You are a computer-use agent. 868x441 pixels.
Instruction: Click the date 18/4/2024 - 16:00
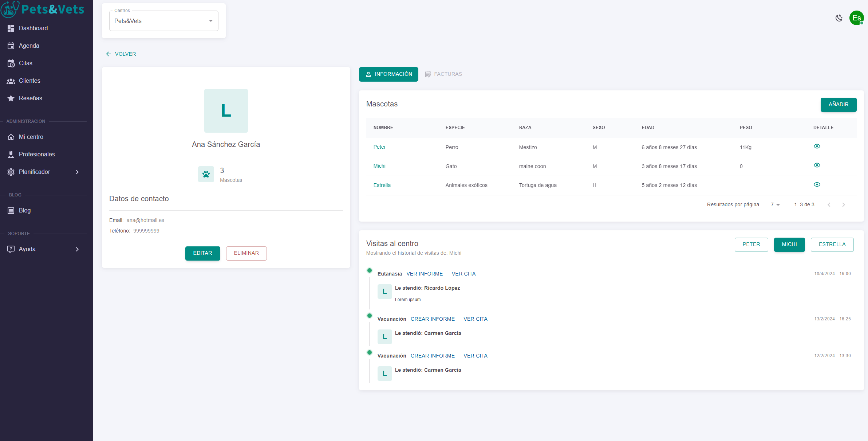[x=832, y=274]
